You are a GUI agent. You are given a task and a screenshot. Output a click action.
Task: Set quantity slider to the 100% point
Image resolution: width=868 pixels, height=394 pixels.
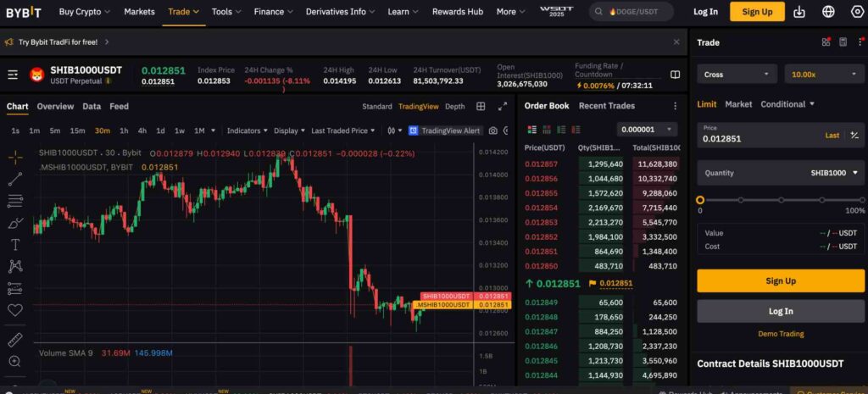coord(863,200)
